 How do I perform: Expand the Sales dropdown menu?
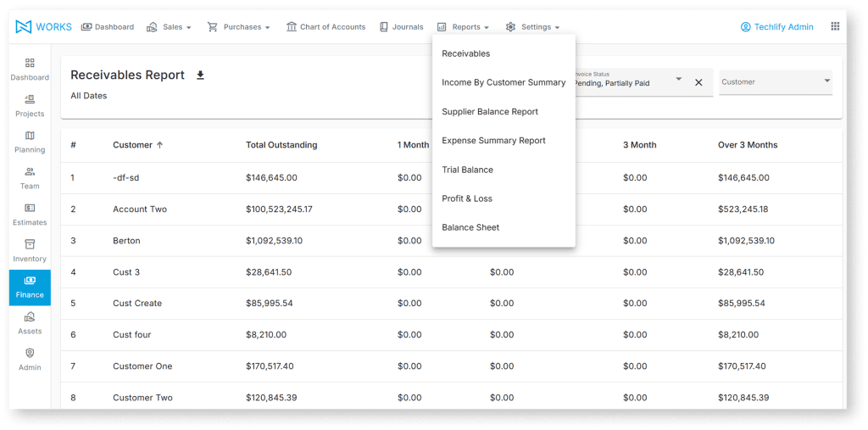189,27
